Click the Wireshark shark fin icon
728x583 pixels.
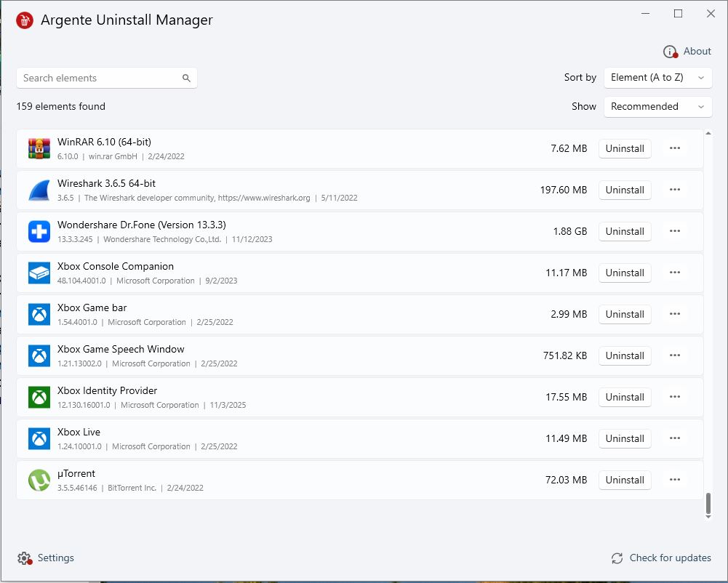click(39, 190)
